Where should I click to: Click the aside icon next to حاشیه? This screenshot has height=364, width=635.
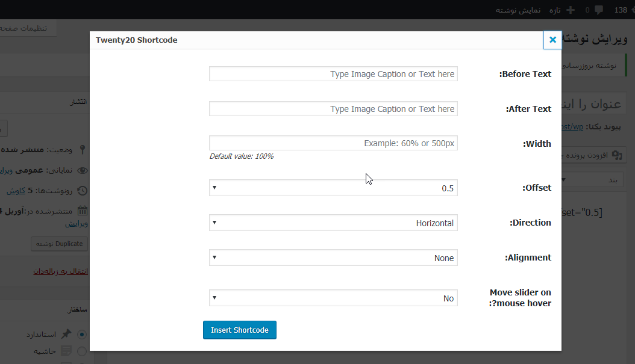point(66,351)
